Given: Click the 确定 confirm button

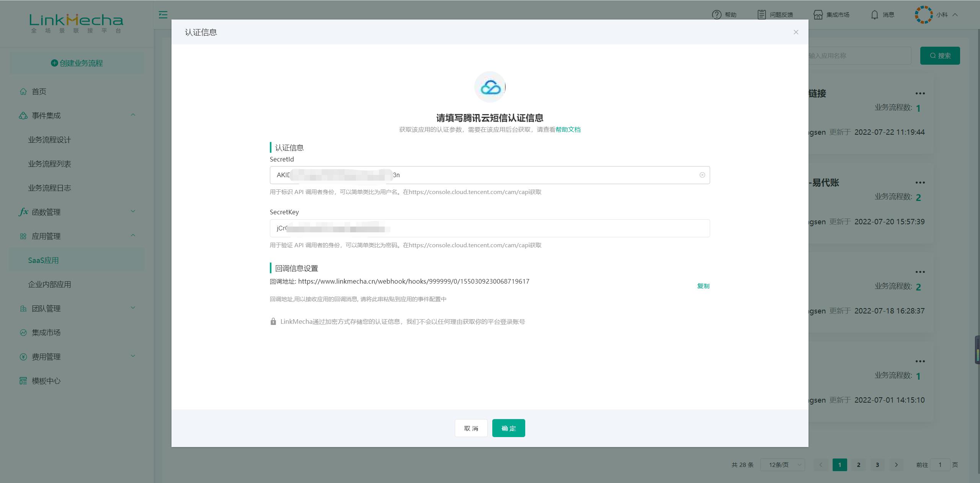Looking at the screenshot, I should (x=508, y=428).
